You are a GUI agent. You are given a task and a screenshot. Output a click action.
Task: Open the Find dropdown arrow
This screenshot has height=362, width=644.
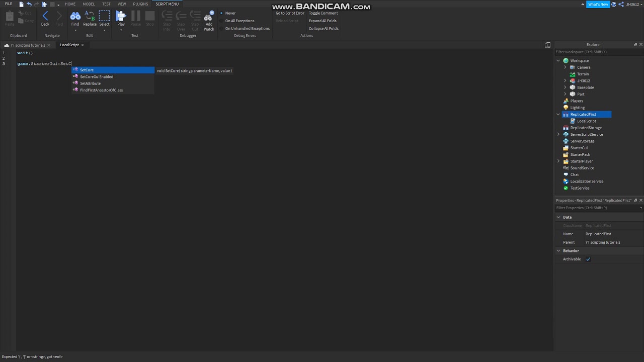click(x=75, y=30)
